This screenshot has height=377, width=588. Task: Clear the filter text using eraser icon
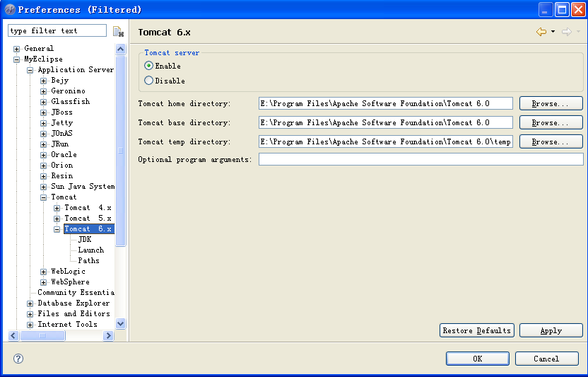(x=118, y=32)
